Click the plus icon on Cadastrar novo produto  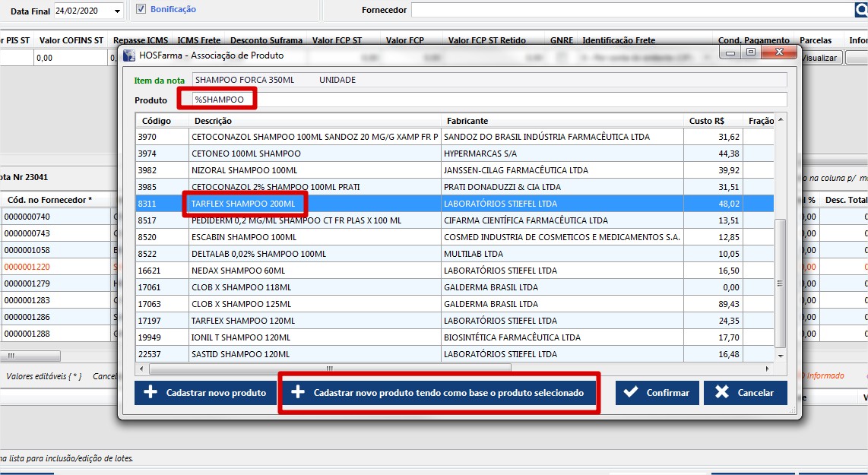click(151, 393)
